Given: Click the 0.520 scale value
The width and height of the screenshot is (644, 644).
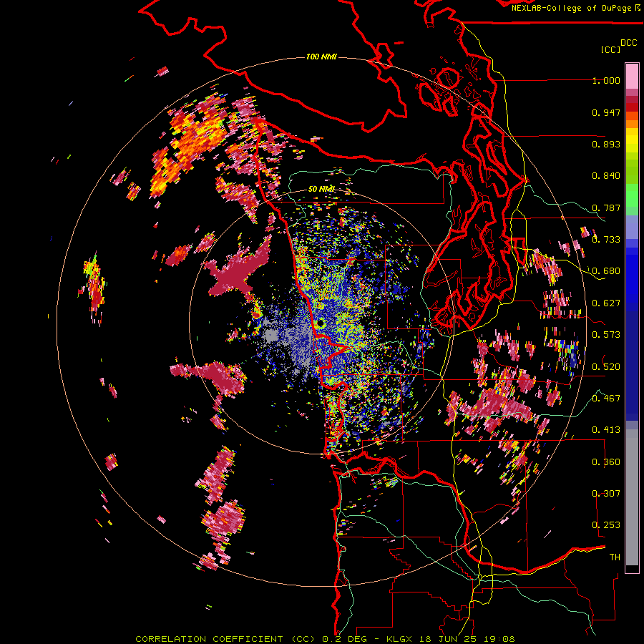Looking at the screenshot, I should [606, 367].
